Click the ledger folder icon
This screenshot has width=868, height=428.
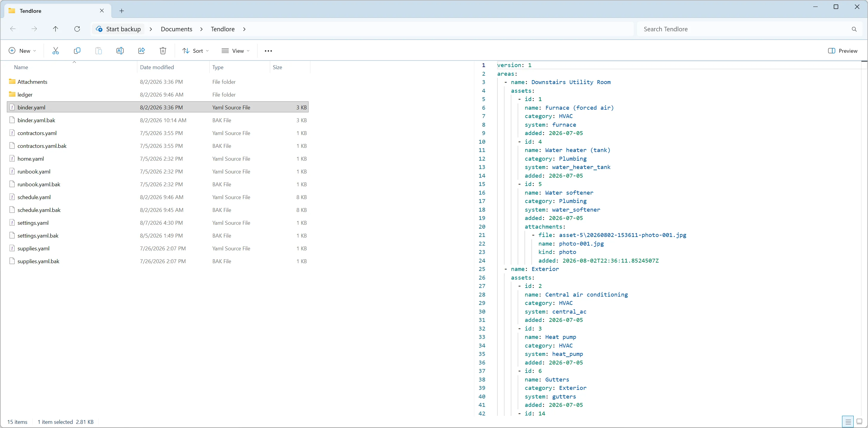click(x=12, y=94)
